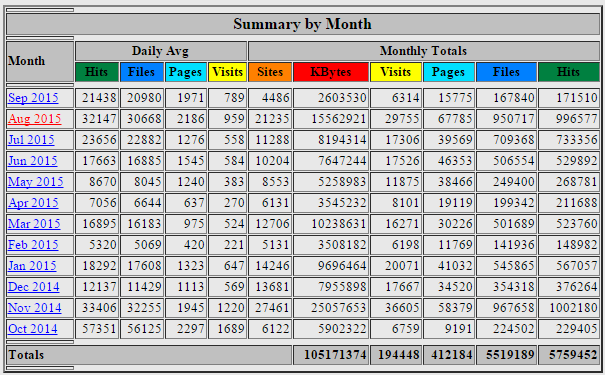
Task: View Jan 2015 statistics
Action: pyautogui.click(x=32, y=266)
